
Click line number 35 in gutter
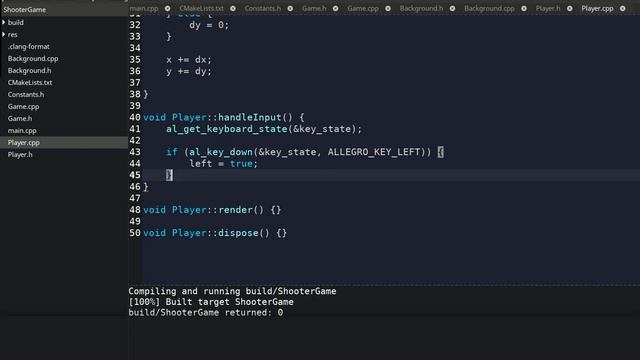(135, 60)
